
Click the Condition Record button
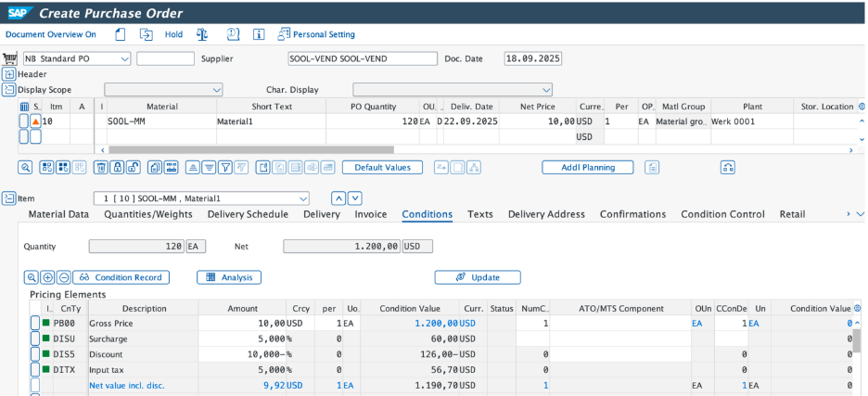[x=121, y=277]
